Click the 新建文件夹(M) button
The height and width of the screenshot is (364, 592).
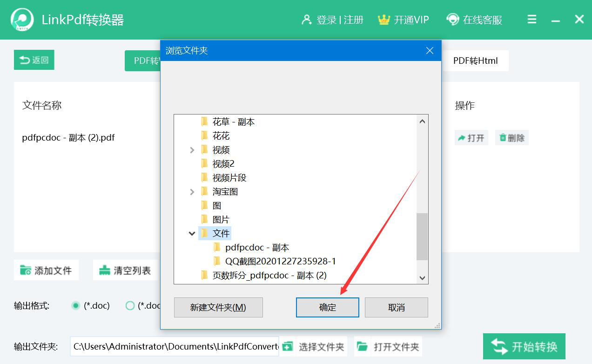(x=218, y=308)
